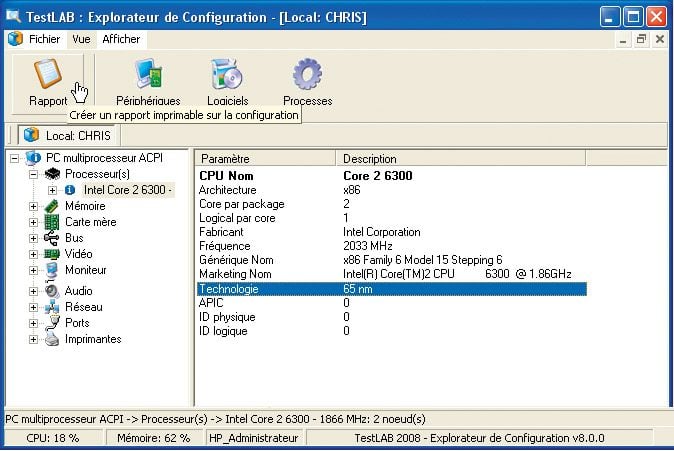This screenshot has width=674, height=451.
Task: Switch to the Local: CHRIS tab
Action: (69, 135)
